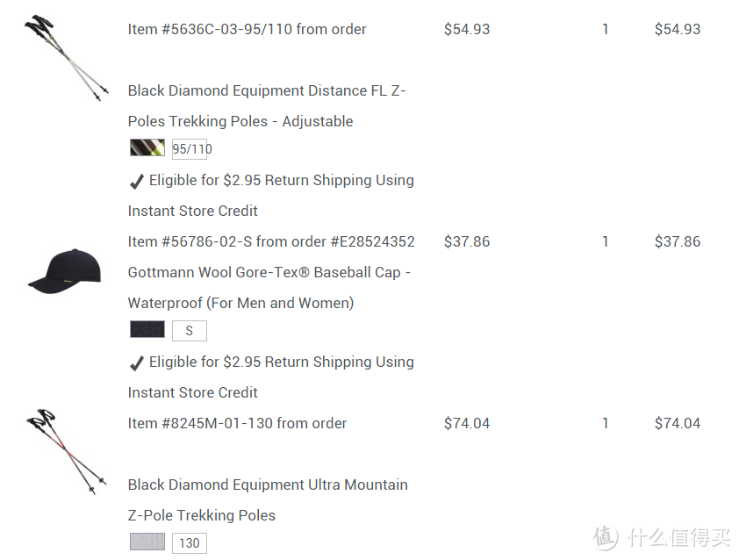This screenshot has height=560, width=739.
Task: Open Black Diamond Ultra Mountain Z-Pole link
Action: tap(268, 499)
